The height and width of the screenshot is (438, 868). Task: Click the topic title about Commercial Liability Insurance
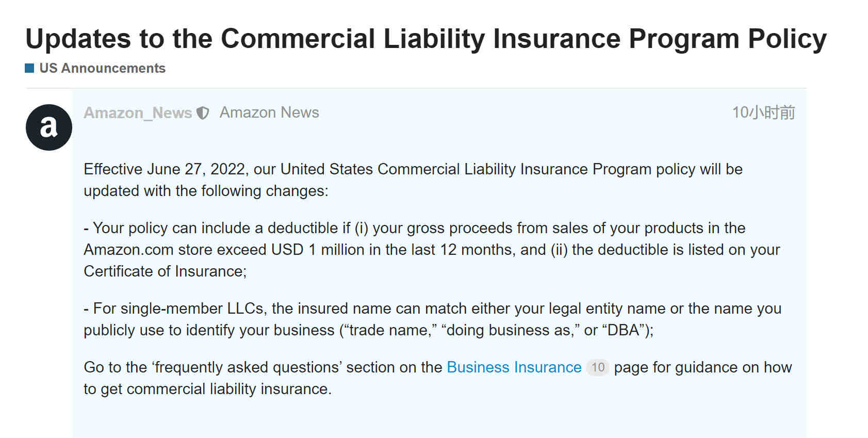point(426,39)
